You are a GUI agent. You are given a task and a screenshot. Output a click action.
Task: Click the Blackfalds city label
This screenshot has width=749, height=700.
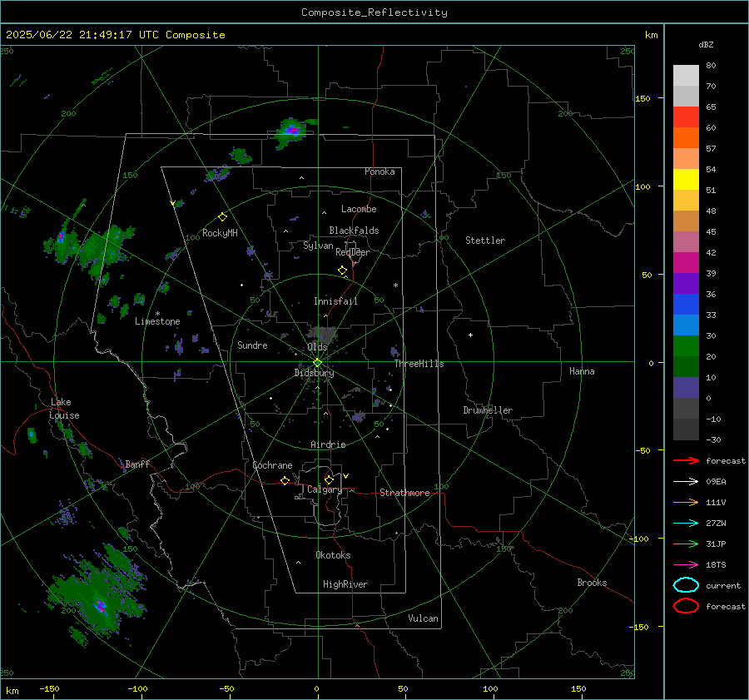[354, 231]
